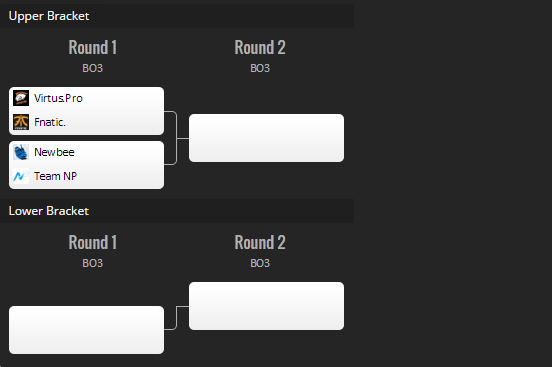Click the Lower Bracket Round 1 heading
The height and width of the screenshot is (367, 552).
pos(93,243)
